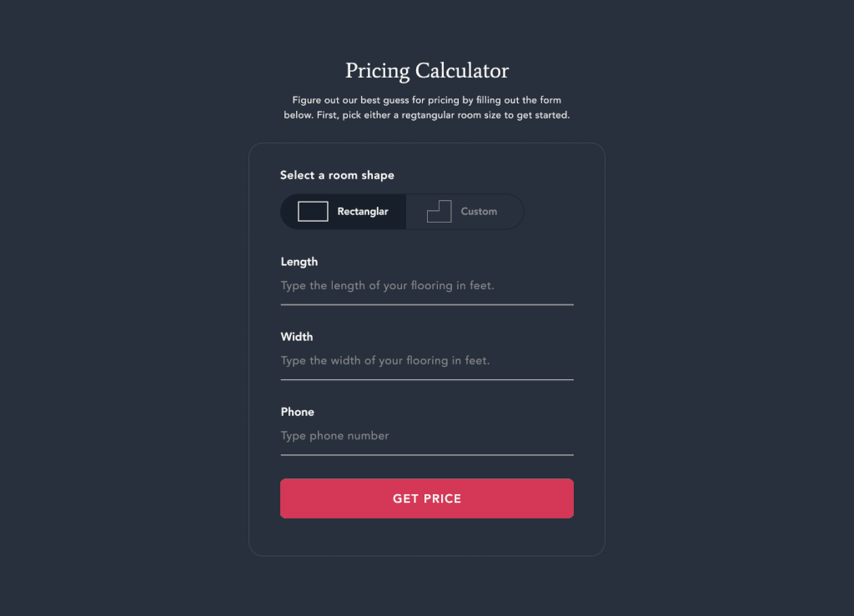Image resolution: width=854 pixels, height=616 pixels.
Task: Click into the Phone number field
Action: pyautogui.click(x=426, y=436)
